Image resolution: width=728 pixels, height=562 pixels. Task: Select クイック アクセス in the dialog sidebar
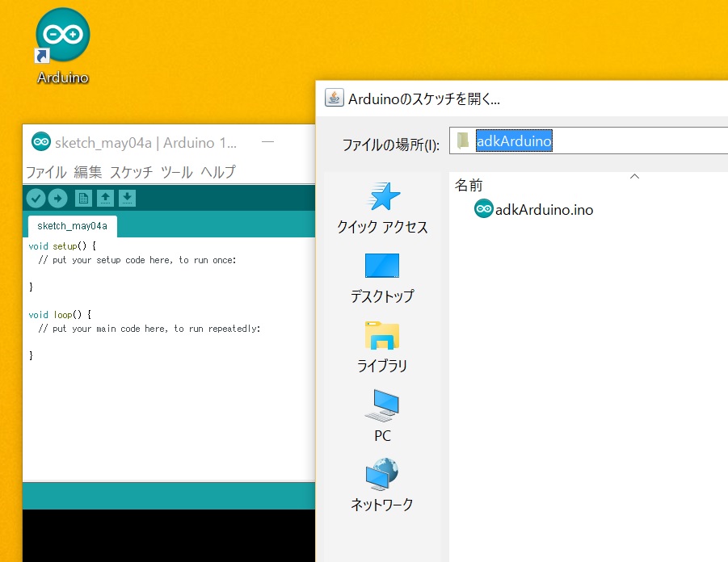click(382, 208)
